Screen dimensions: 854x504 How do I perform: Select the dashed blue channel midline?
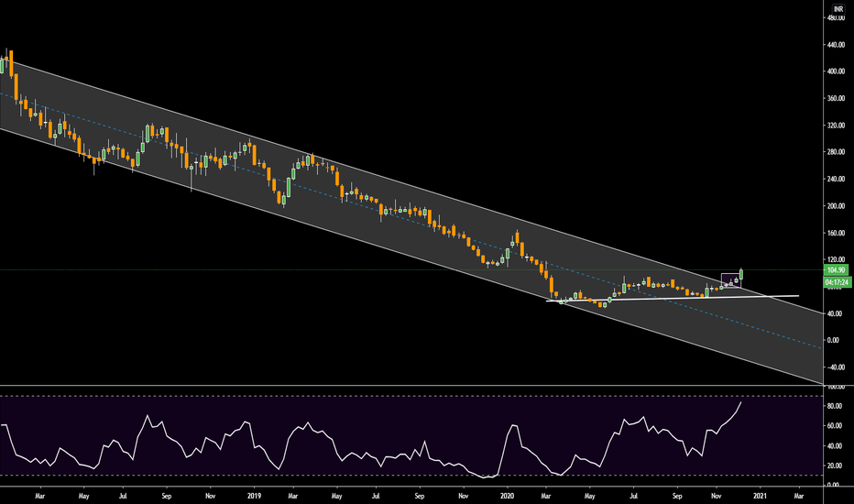[411, 220]
